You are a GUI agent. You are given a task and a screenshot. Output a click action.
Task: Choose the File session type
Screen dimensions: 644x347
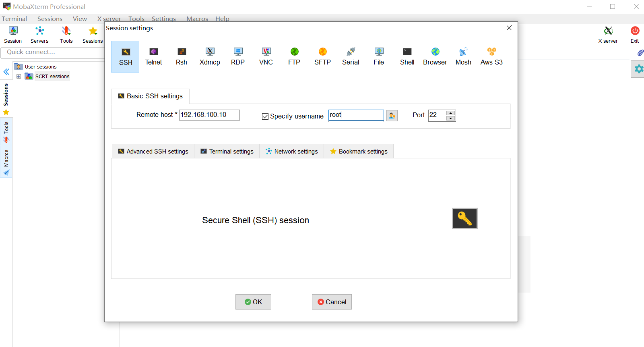(x=379, y=57)
